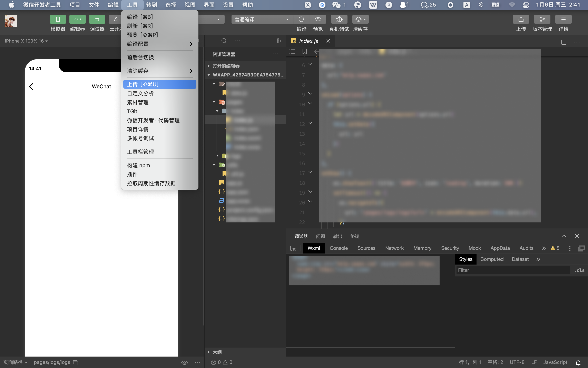588x368 pixels.
Task: Collapse the WXAPP_42574B3DEA754775 project root
Action: tap(245, 75)
